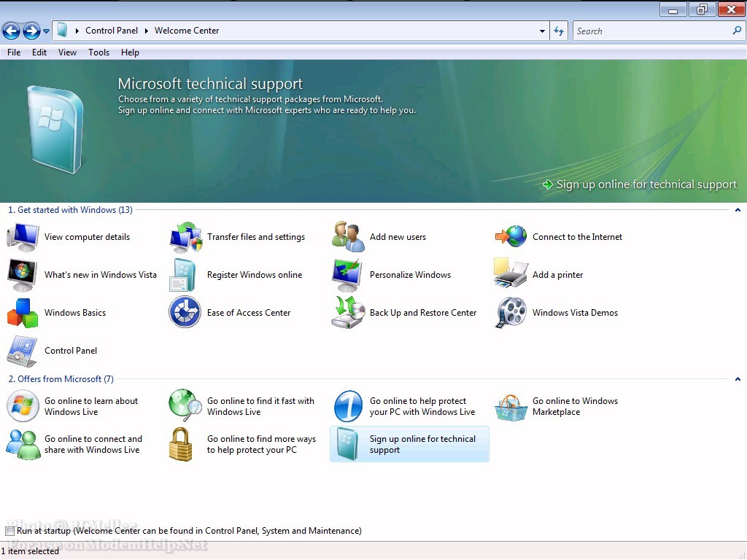This screenshot has width=747, height=560.
Task: Click the Control Panel icon in the list
Action: point(23,351)
